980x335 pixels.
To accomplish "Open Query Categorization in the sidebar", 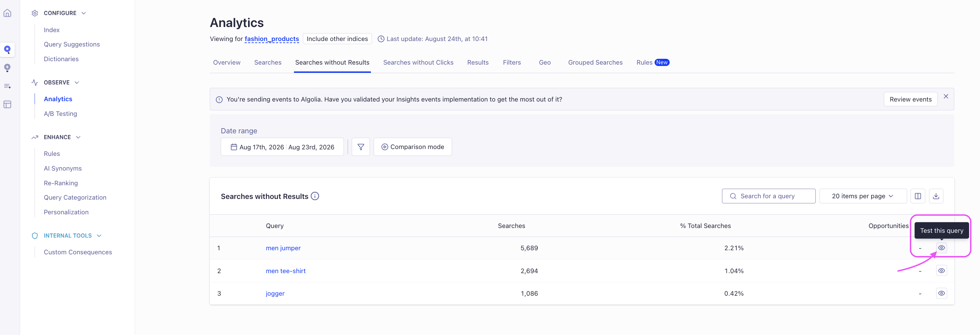I will point(75,197).
